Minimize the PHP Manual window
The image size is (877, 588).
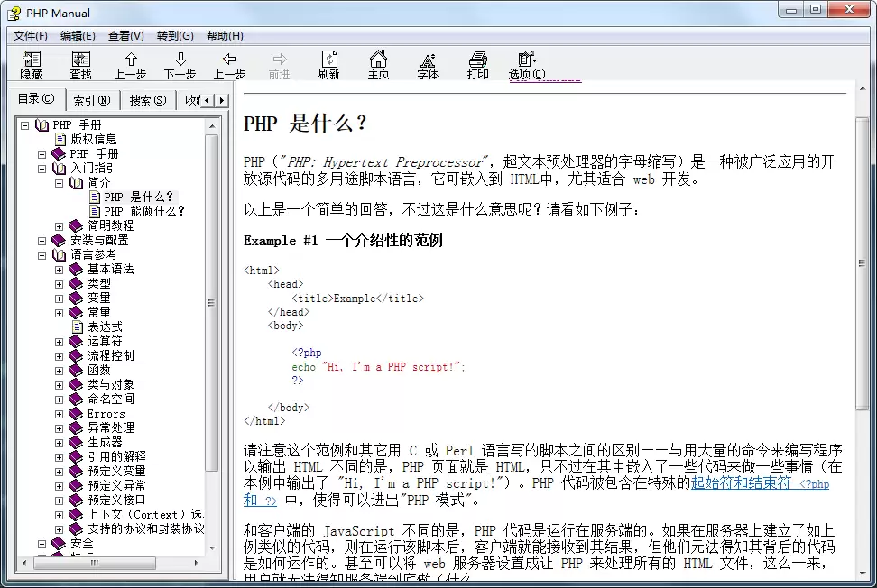click(791, 10)
